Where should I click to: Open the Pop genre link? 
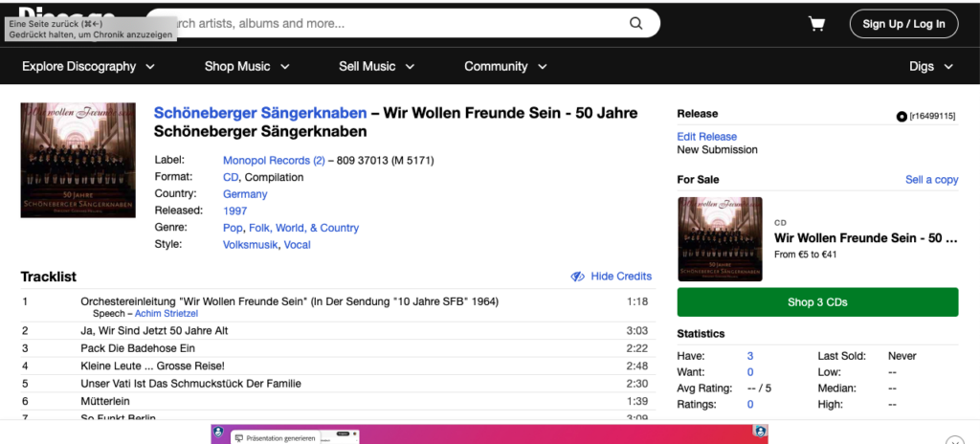coord(233,228)
